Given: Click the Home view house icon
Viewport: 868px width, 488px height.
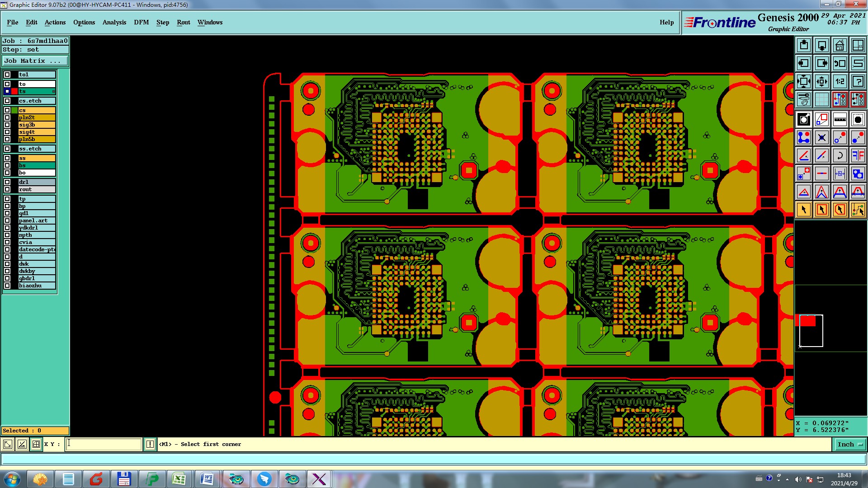Looking at the screenshot, I should 840,45.
